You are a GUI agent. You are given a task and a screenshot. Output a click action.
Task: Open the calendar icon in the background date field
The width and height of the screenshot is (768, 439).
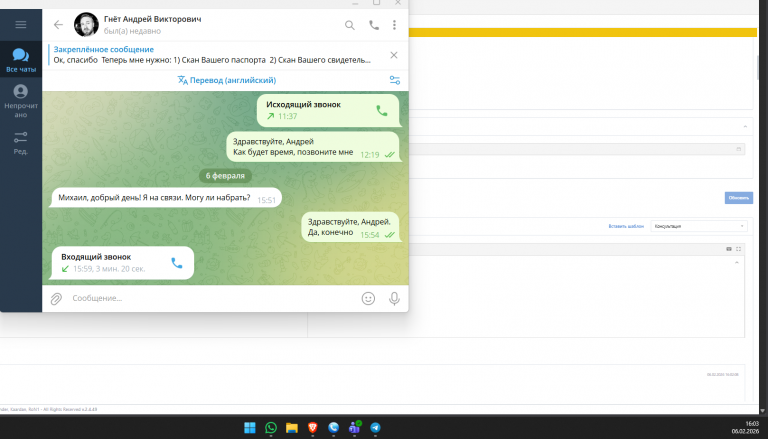pyautogui.click(x=739, y=149)
